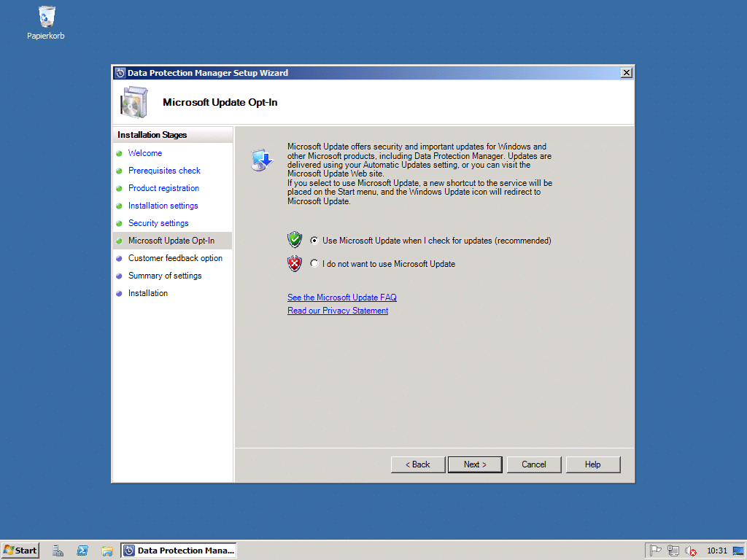The width and height of the screenshot is (747, 560).
Task: Click the green bullet beside Welcome
Action: [119, 153]
